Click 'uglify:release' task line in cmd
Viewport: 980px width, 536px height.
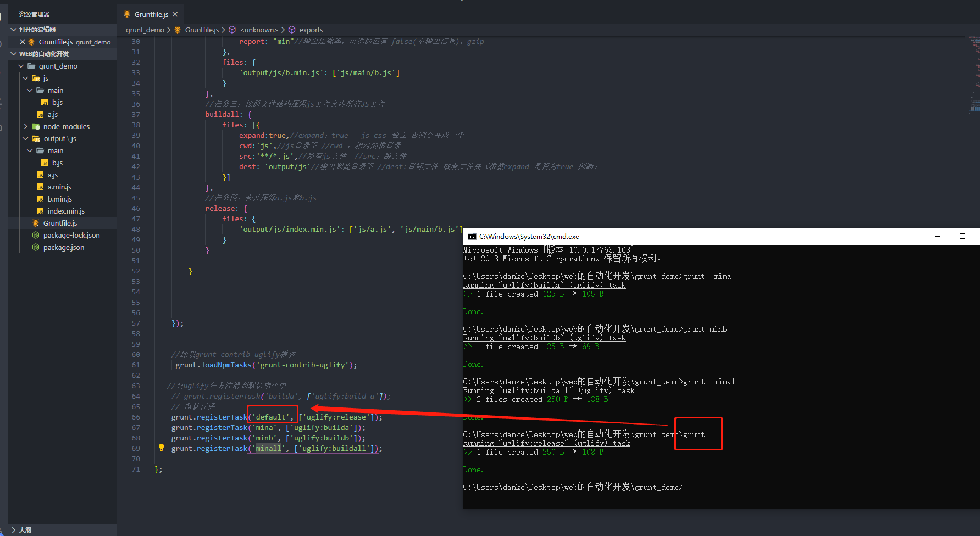[x=546, y=444]
